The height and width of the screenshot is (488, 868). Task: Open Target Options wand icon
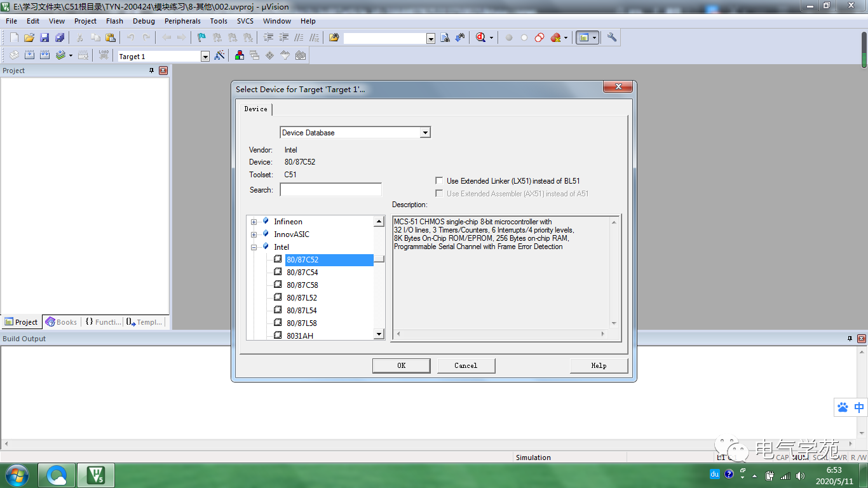click(220, 55)
